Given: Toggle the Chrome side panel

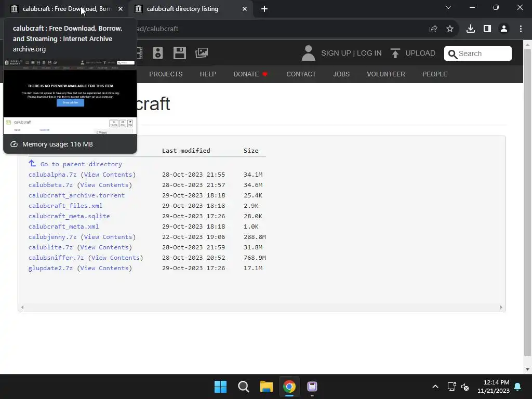Looking at the screenshot, I should [487, 29].
